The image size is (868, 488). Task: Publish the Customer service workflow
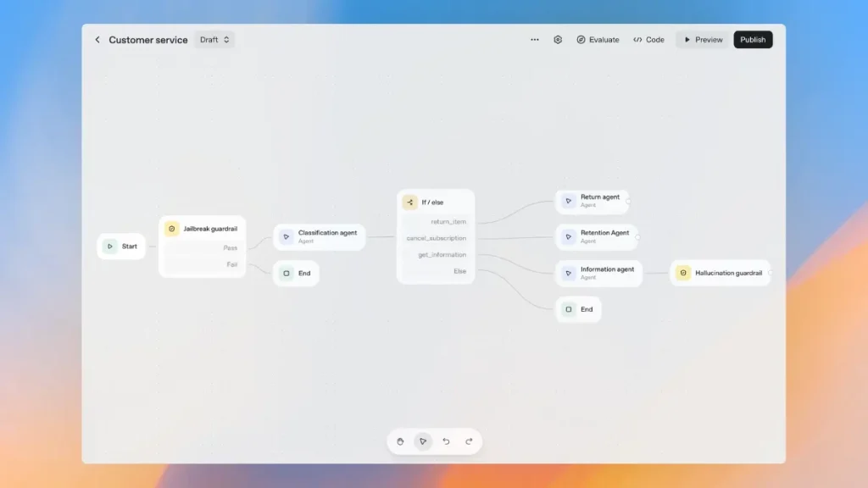coord(753,39)
